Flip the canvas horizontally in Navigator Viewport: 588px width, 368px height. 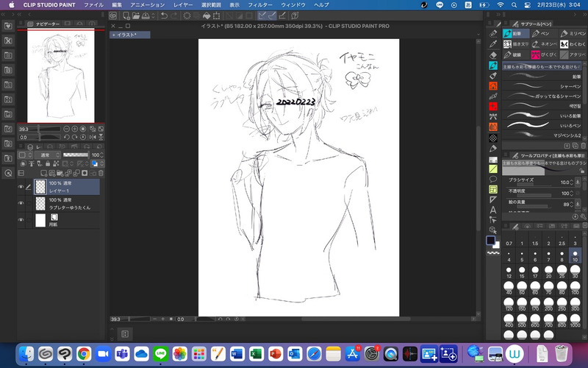pyautogui.click(x=93, y=137)
